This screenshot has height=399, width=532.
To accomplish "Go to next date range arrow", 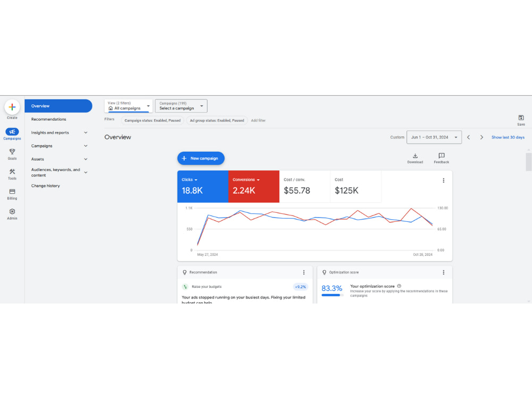I will click(x=481, y=137).
